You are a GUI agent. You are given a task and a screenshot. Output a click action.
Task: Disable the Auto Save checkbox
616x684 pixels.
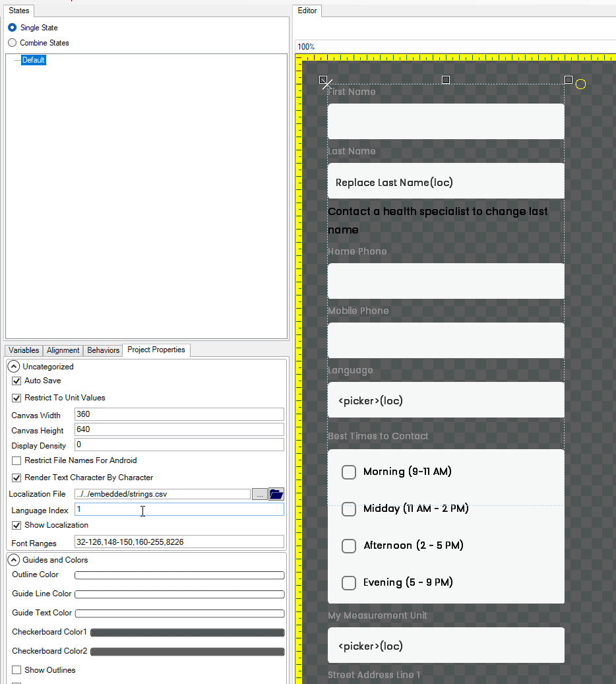(16, 381)
